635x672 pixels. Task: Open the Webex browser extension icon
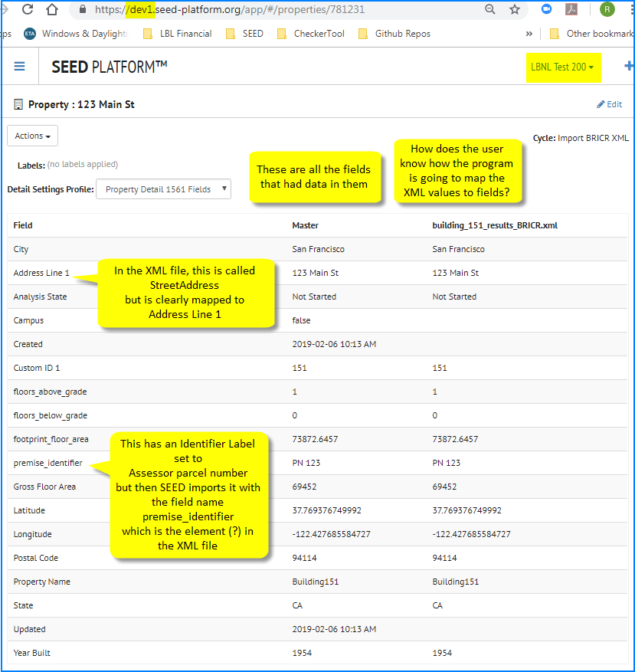[x=545, y=11]
